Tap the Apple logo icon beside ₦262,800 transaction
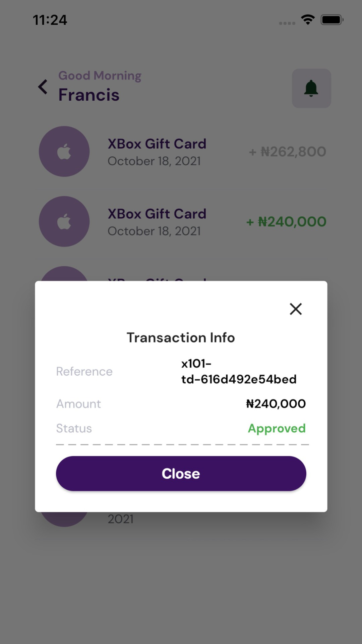This screenshot has width=362, height=644. click(x=64, y=152)
